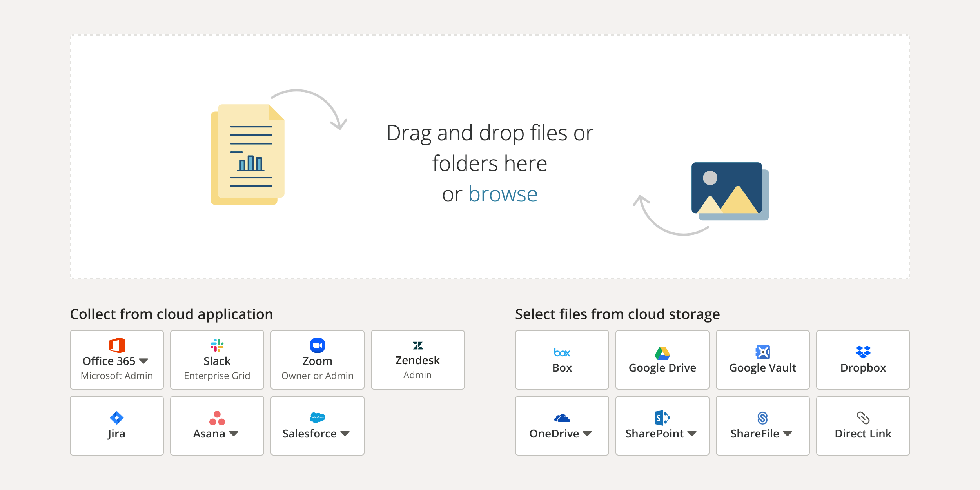This screenshot has width=980, height=490.
Task: Select the Slack Enterprise Grid subtitle
Action: 217,376
